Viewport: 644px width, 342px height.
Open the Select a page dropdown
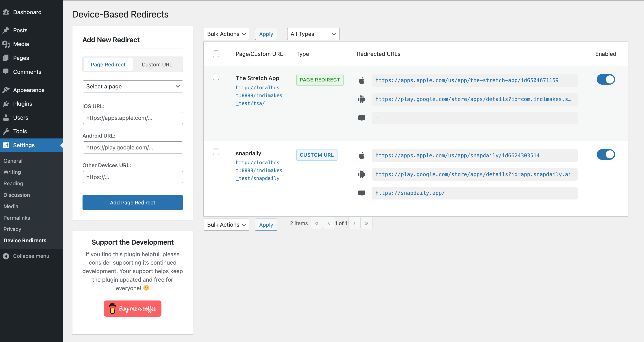tap(133, 86)
